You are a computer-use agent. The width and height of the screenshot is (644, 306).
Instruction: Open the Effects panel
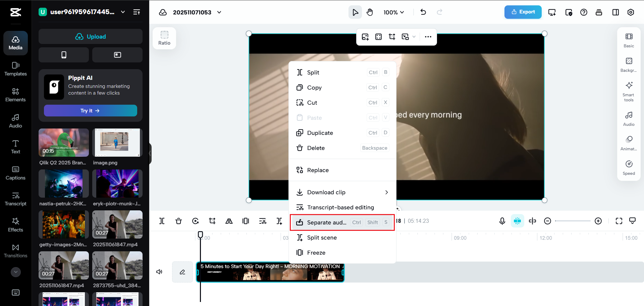click(15, 225)
